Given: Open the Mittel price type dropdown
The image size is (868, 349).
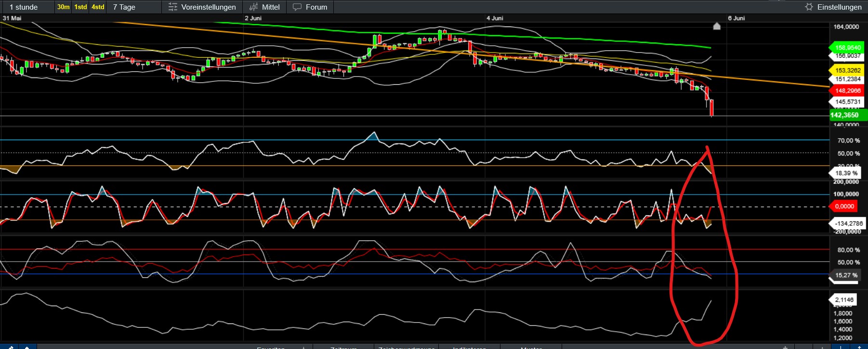Looking at the screenshot, I should pos(271,7).
